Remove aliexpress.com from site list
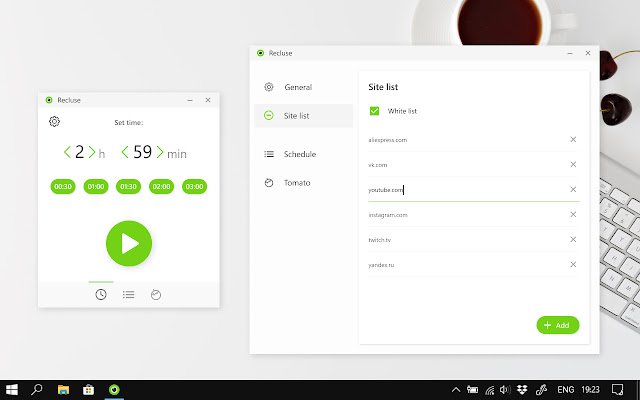 coord(573,140)
